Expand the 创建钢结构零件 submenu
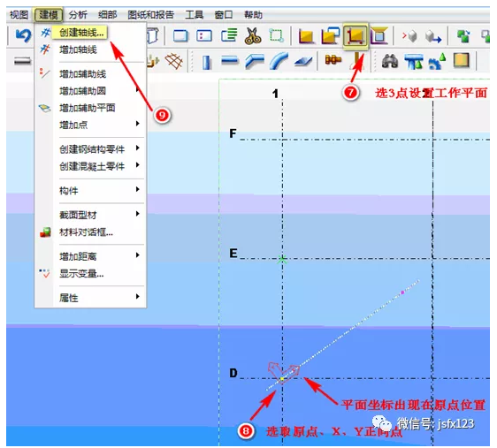The image size is (497, 448). 90,149
